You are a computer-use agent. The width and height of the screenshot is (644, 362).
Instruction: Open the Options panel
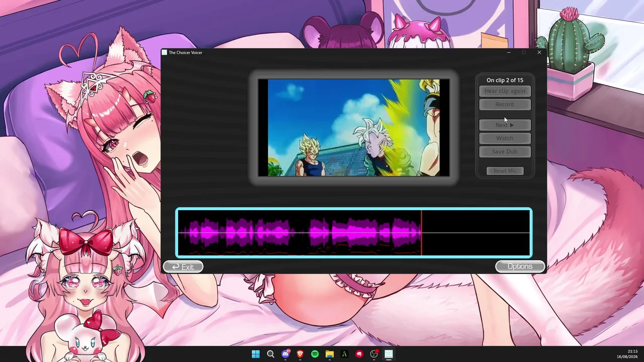click(520, 266)
